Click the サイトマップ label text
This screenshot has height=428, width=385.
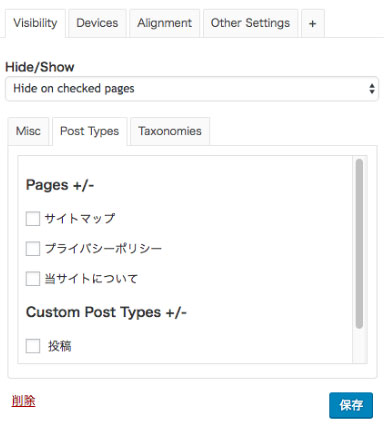tap(80, 219)
